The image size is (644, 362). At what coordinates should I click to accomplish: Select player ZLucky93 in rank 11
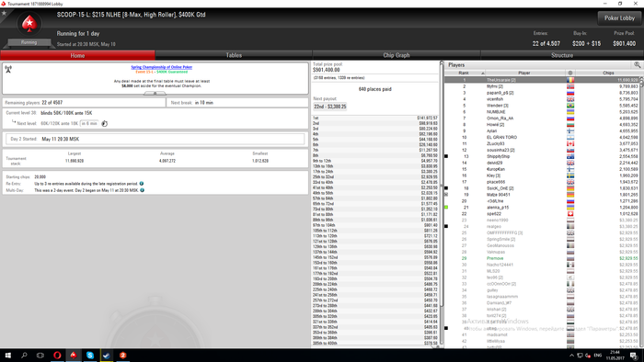pos(541,143)
